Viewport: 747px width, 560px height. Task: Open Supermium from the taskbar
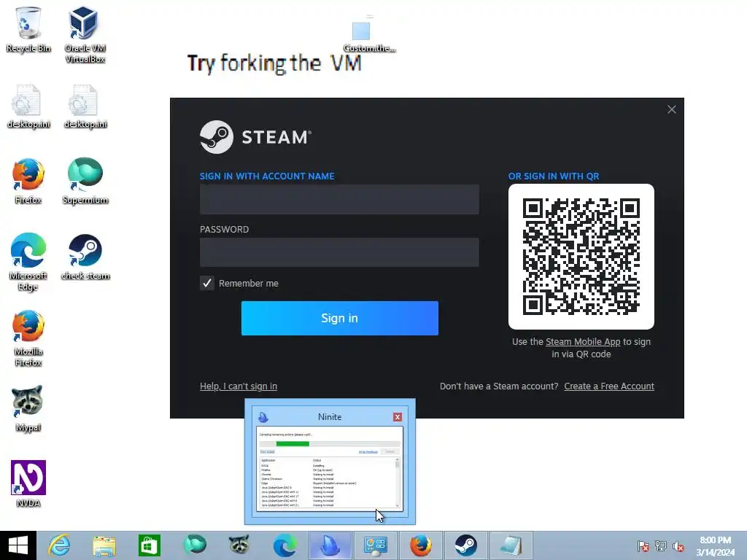coord(194,545)
